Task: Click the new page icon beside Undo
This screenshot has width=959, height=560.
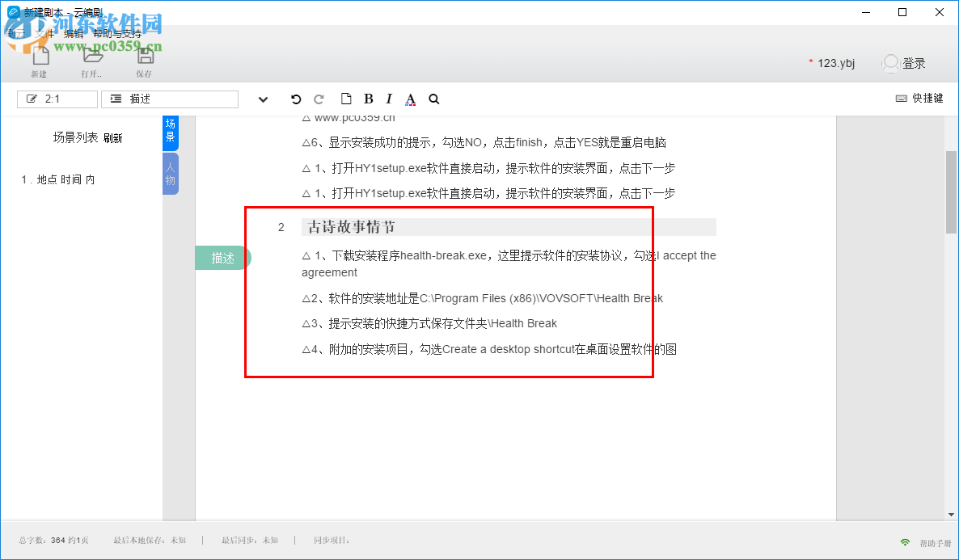Action: pos(346,99)
